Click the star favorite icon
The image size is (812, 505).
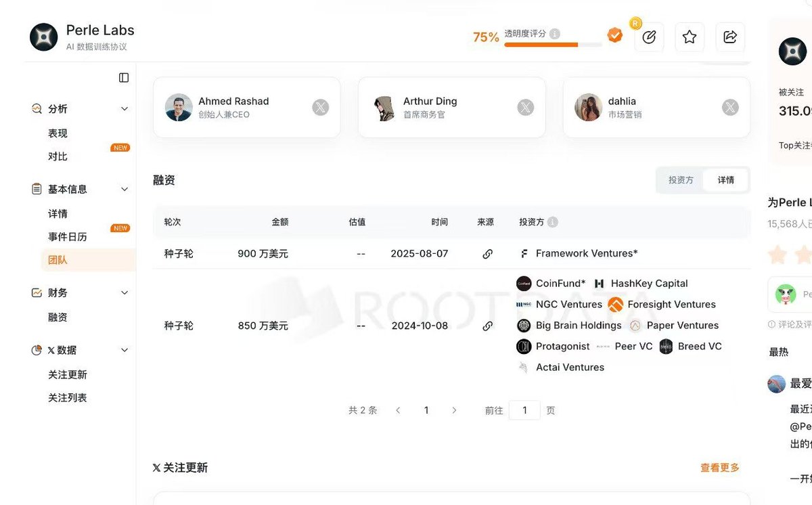pyautogui.click(x=690, y=37)
